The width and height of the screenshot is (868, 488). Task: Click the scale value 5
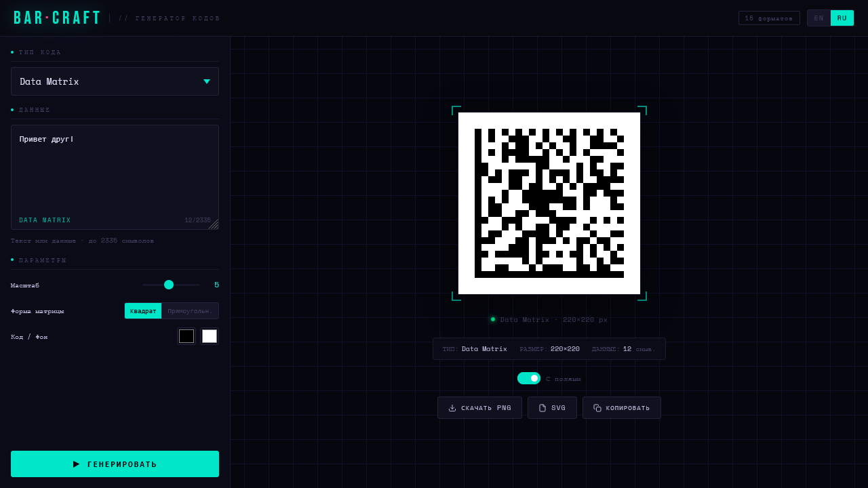click(216, 285)
